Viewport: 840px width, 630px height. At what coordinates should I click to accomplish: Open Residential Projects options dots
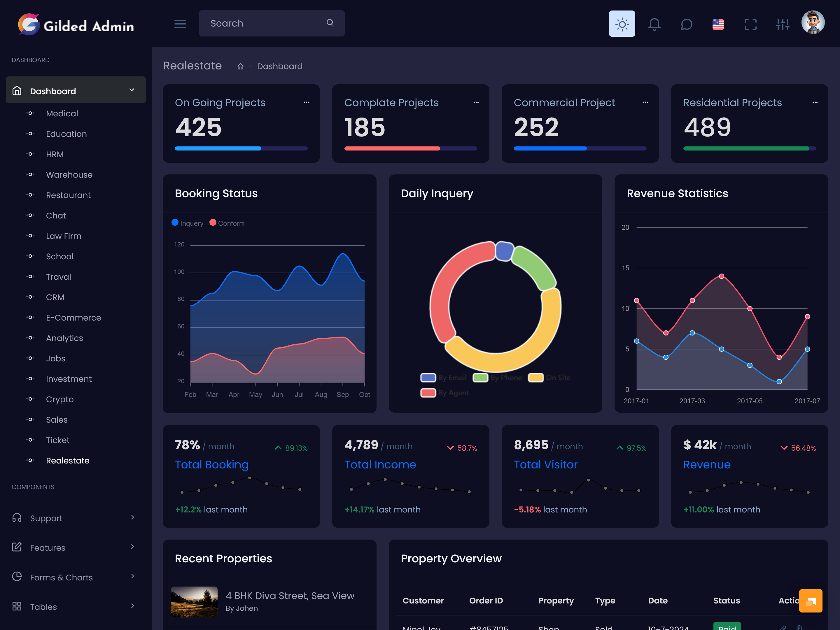click(x=815, y=103)
